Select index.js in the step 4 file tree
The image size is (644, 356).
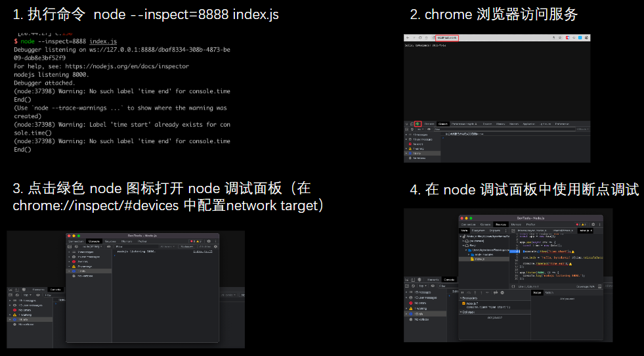484,259
